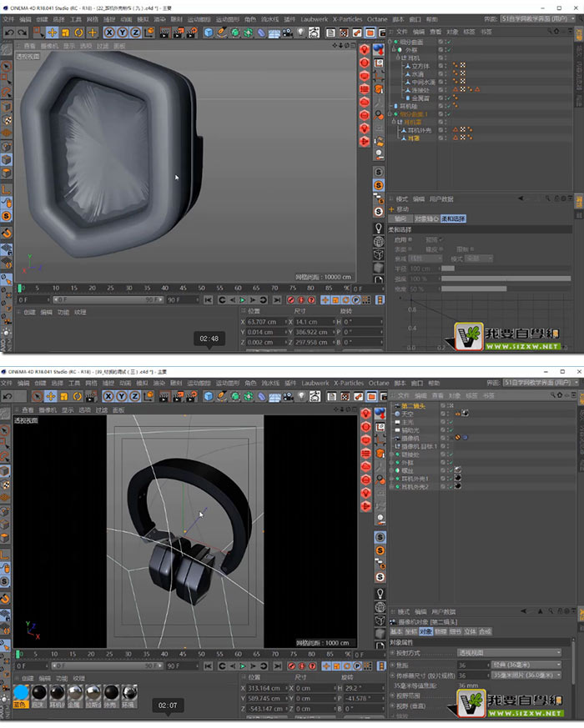
Task: Expand 耳机外壳1 node in lower Object Manager
Action: (392, 478)
